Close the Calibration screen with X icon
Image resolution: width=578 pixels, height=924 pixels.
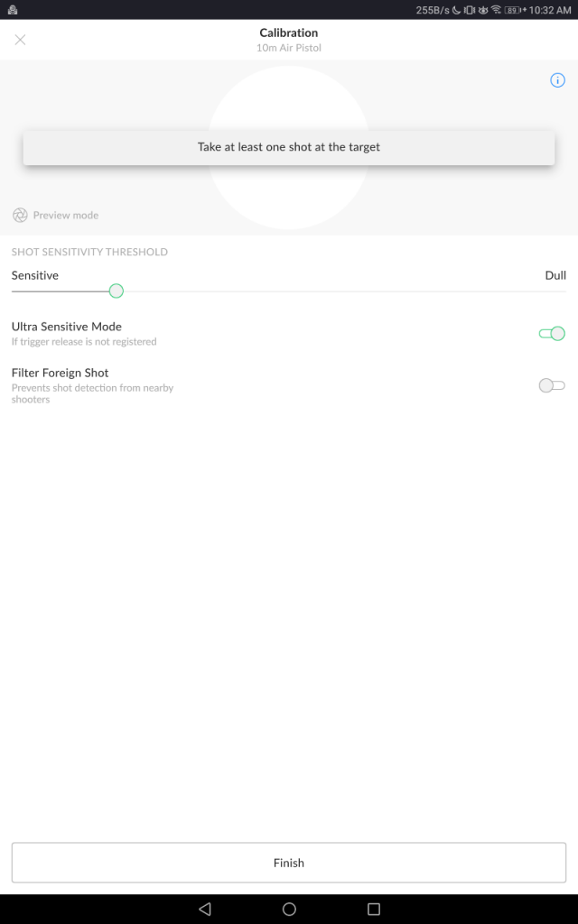20,40
